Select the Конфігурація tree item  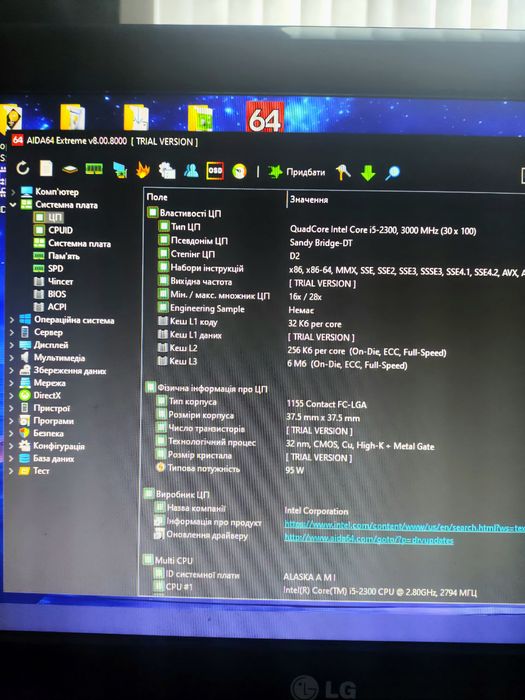point(52,446)
